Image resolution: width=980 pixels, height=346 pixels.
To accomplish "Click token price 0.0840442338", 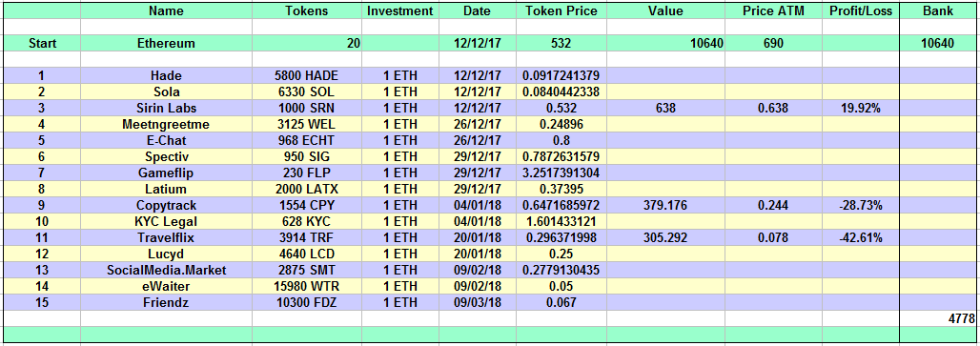I will [561, 92].
